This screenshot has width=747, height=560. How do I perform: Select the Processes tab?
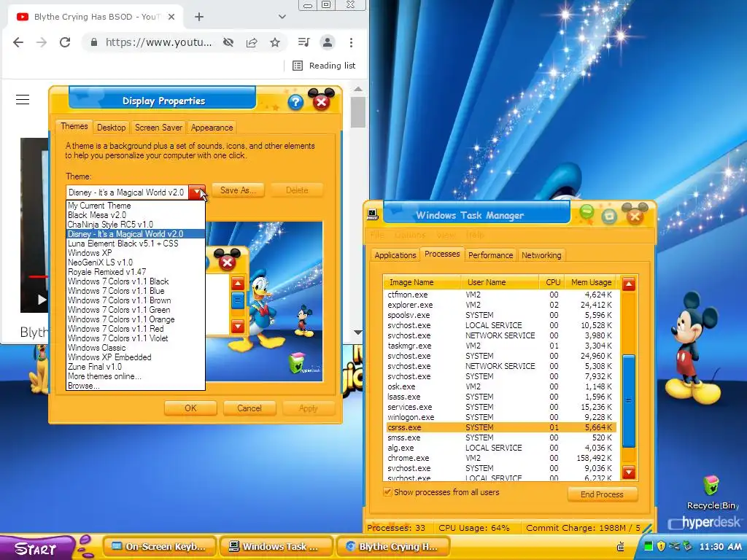441,254
